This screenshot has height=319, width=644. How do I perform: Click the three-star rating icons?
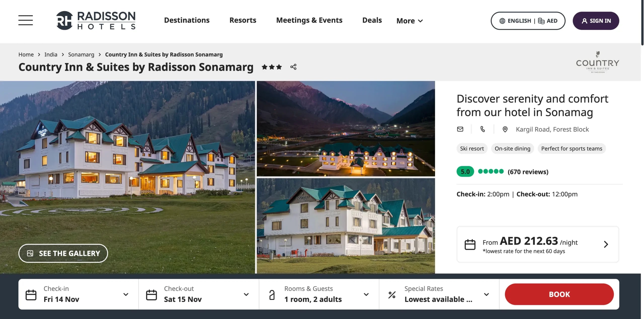click(272, 67)
